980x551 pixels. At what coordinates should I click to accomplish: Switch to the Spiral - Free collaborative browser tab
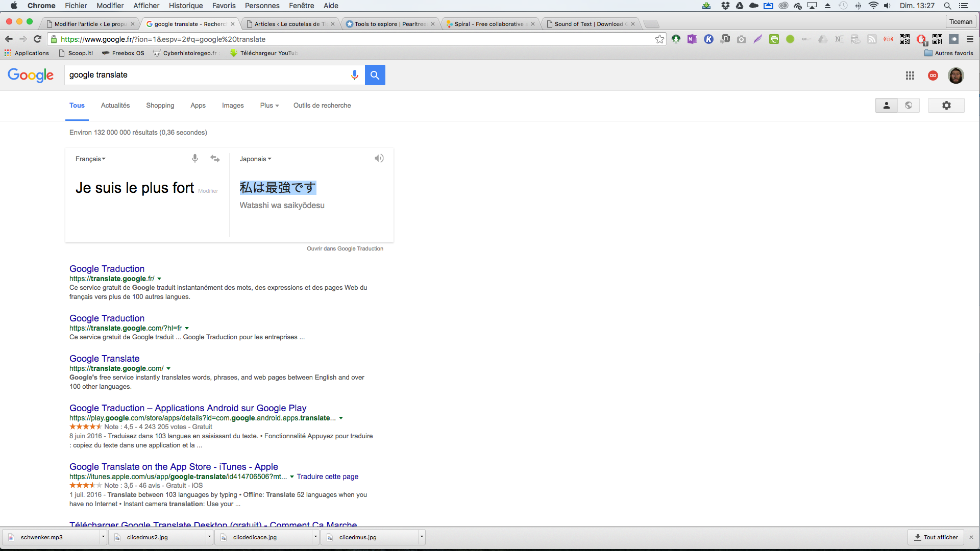[x=489, y=24]
